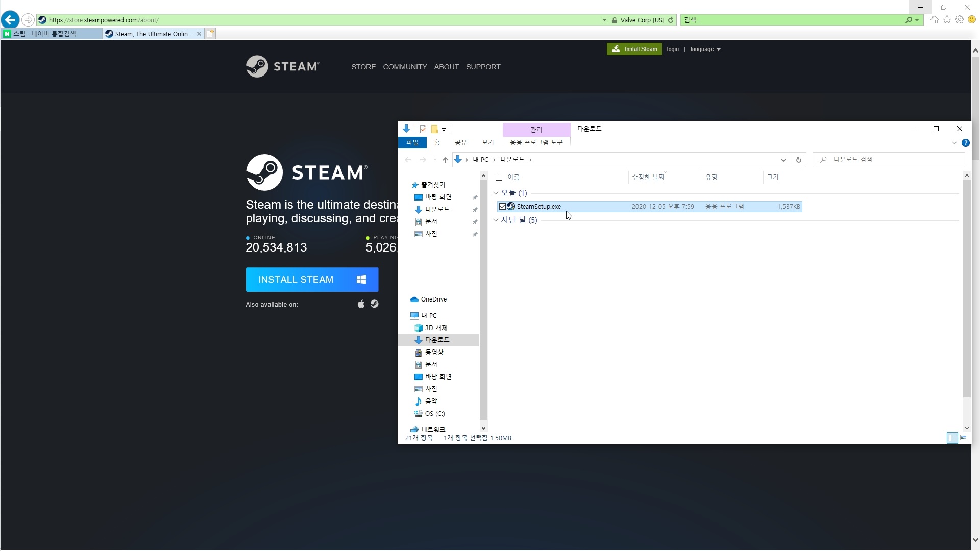Collapse the 지난 달 (5) group

[x=496, y=220]
